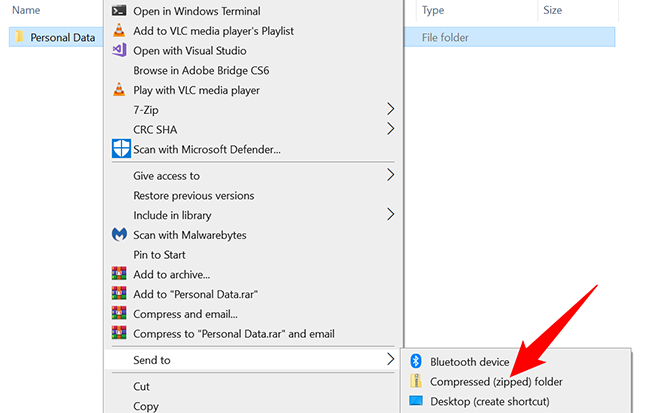Click the Visual Studio icon

click(119, 50)
